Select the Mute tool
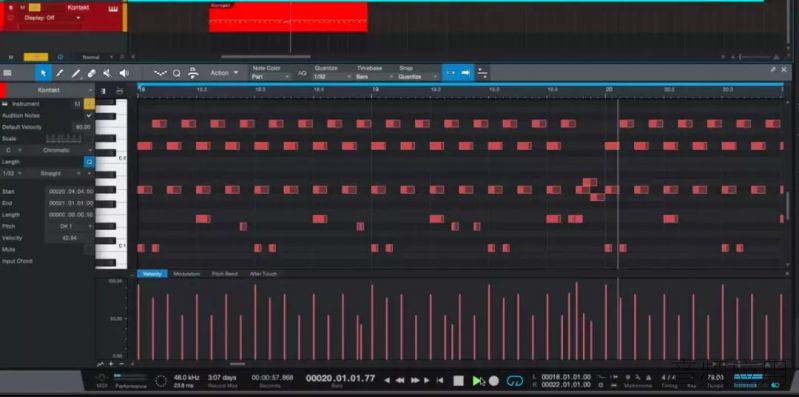This screenshot has height=397, width=799. click(108, 73)
